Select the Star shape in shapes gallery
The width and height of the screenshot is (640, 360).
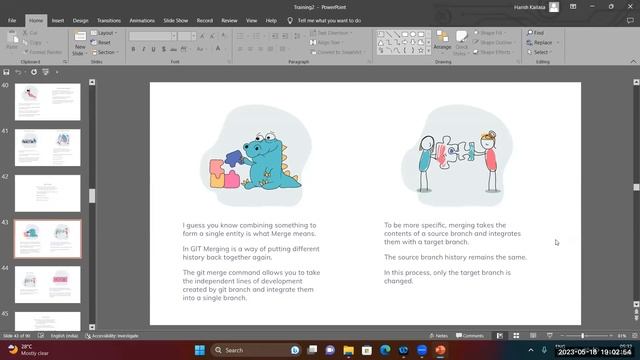pos(420,51)
